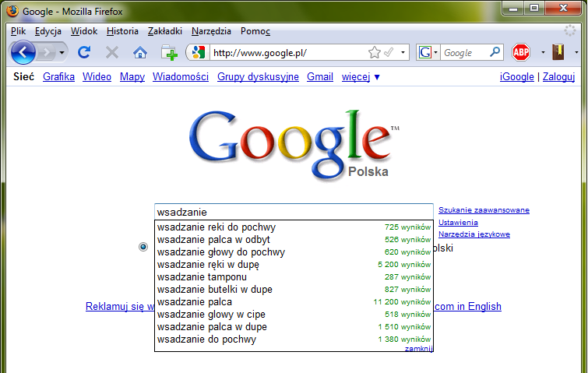The height and width of the screenshot is (373, 588).
Task: Click the Adblock Plus ABP icon
Action: pyautogui.click(x=521, y=52)
